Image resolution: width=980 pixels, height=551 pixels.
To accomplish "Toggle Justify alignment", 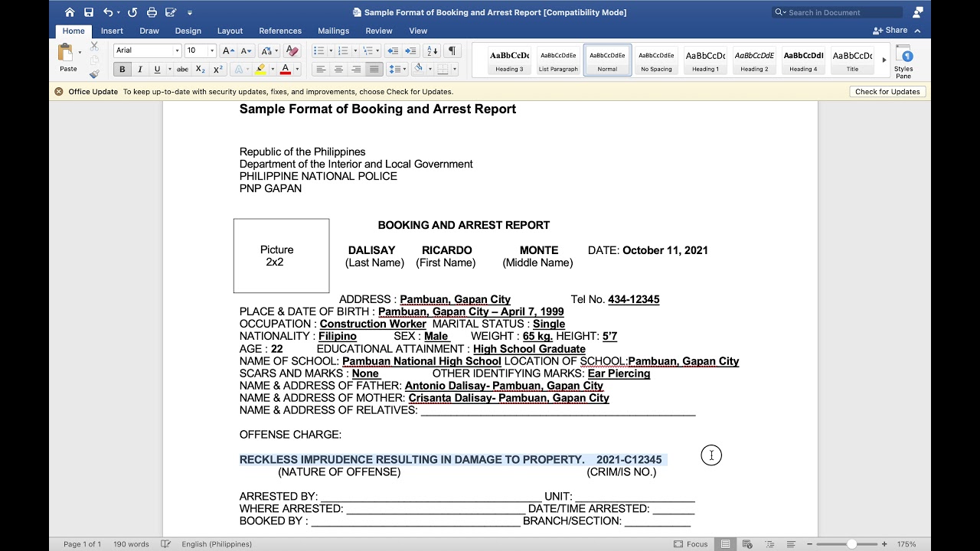I will tap(374, 69).
